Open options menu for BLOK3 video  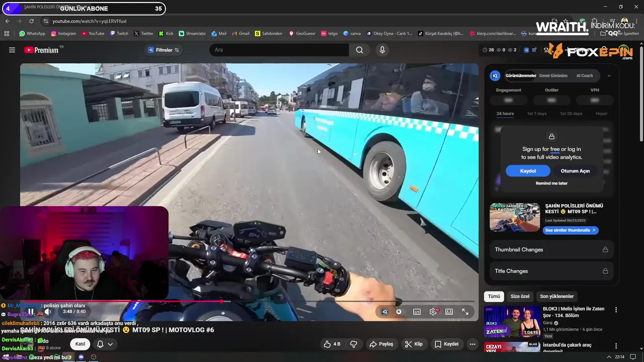tap(616, 310)
